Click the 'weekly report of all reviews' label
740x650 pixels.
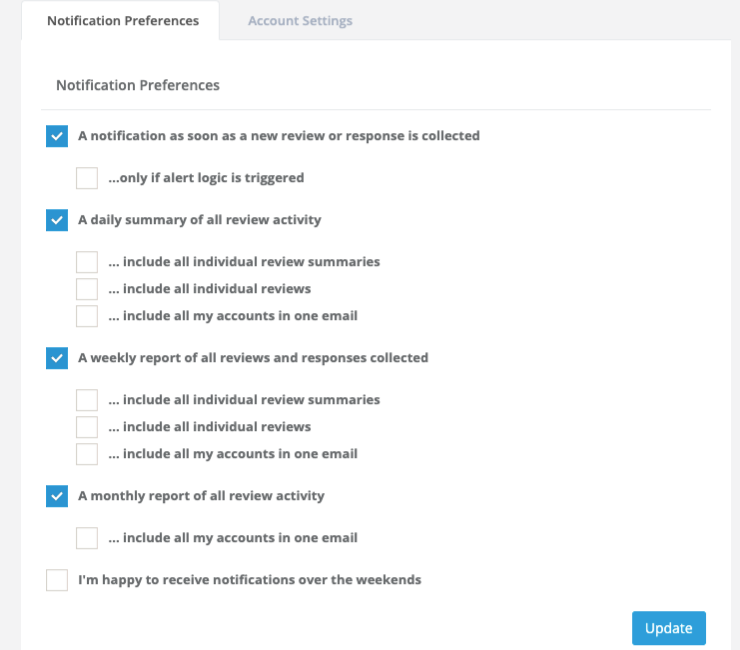253,358
